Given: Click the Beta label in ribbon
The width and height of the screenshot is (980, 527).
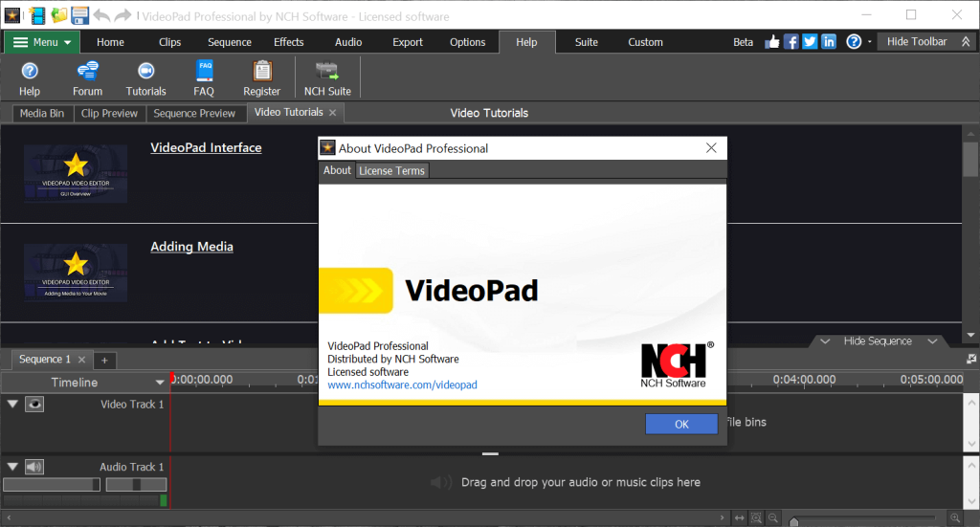Looking at the screenshot, I should [743, 42].
